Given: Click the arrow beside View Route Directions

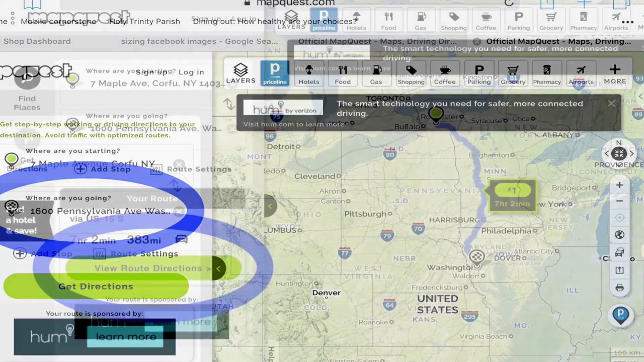Looking at the screenshot, I should (x=218, y=268).
